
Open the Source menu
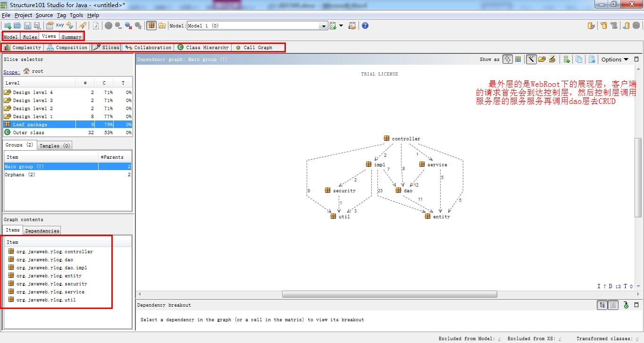point(44,15)
